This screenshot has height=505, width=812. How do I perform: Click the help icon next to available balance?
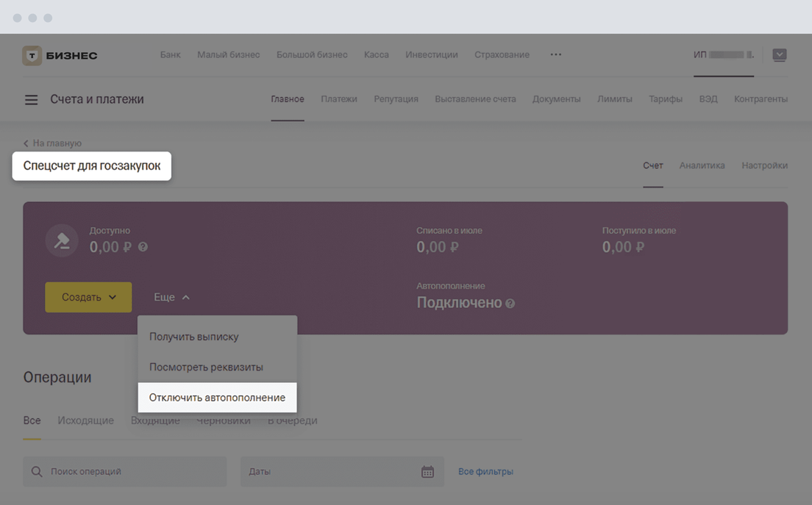(x=143, y=248)
